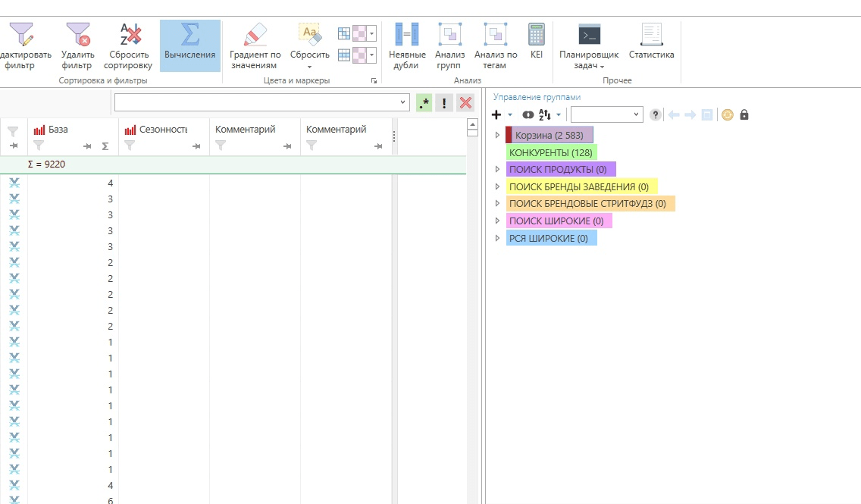Clear the quick filter with the red X

tap(465, 102)
